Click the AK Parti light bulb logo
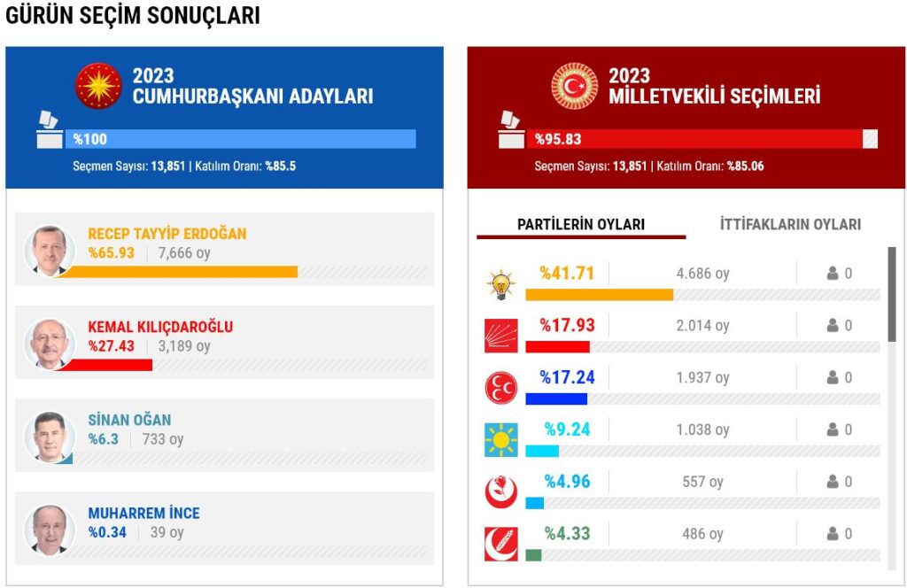 [x=500, y=284]
